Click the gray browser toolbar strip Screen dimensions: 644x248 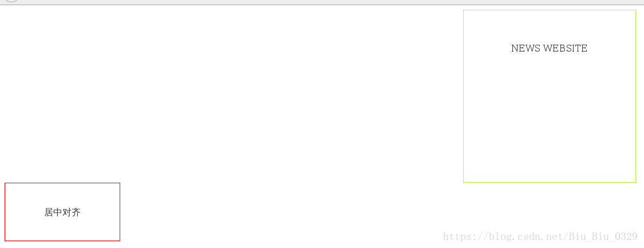[322, 2]
